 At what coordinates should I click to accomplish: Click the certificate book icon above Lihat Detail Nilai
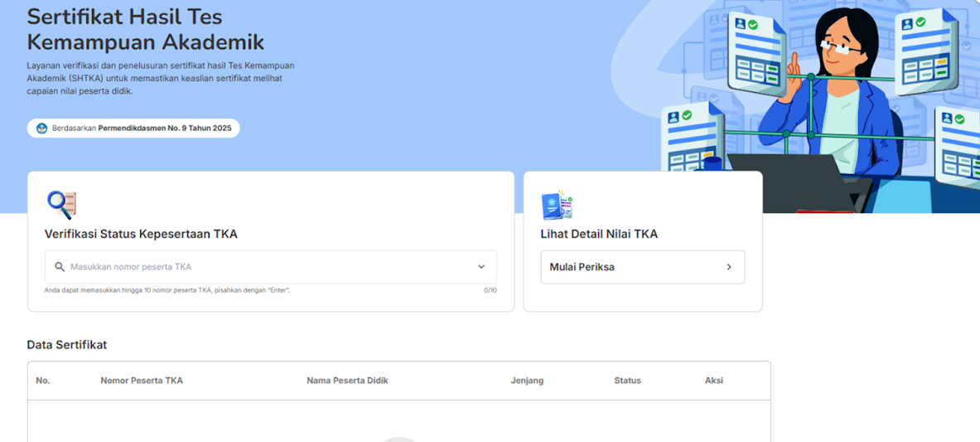tap(557, 205)
